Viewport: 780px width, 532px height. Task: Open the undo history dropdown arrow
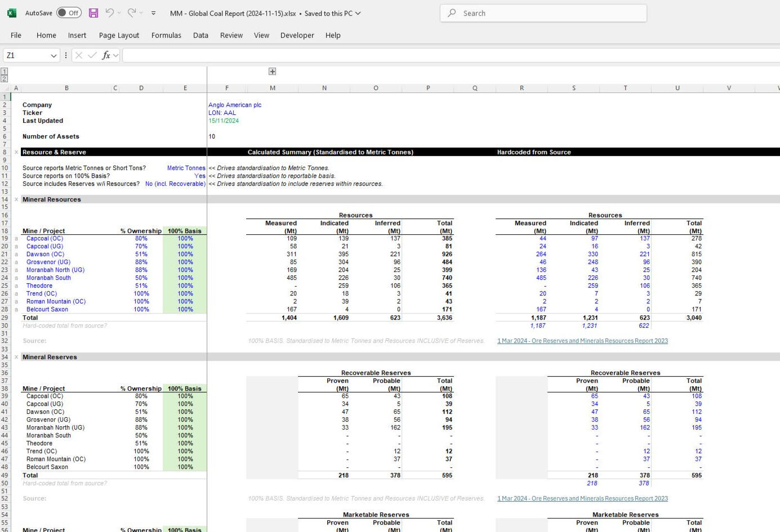point(119,13)
